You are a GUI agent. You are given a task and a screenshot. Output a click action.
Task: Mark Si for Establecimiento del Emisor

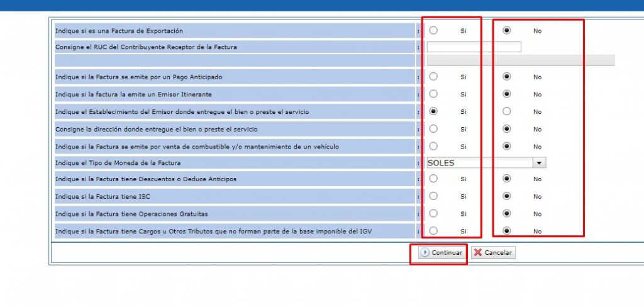pyautogui.click(x=433, y=111)
